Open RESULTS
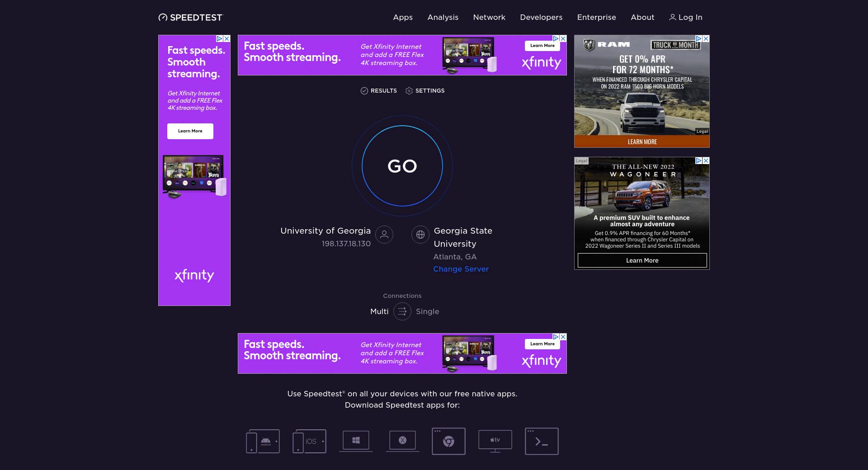The width and height of the screenshot is (868, 470). pyautogui.click(x=379, y=91)
